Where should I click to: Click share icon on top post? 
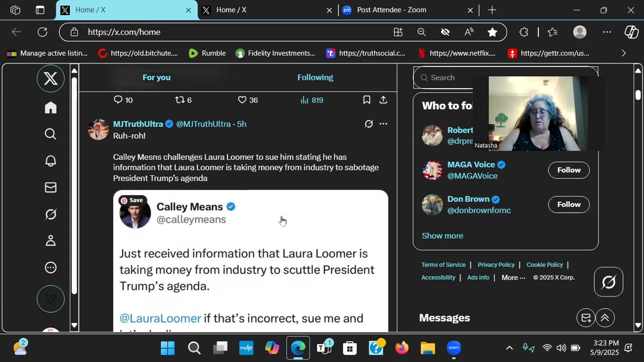point(383,100)
